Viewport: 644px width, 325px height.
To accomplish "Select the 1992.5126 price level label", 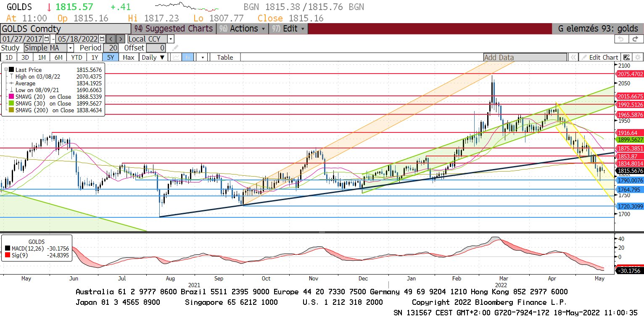I will (x=630, y=104).
